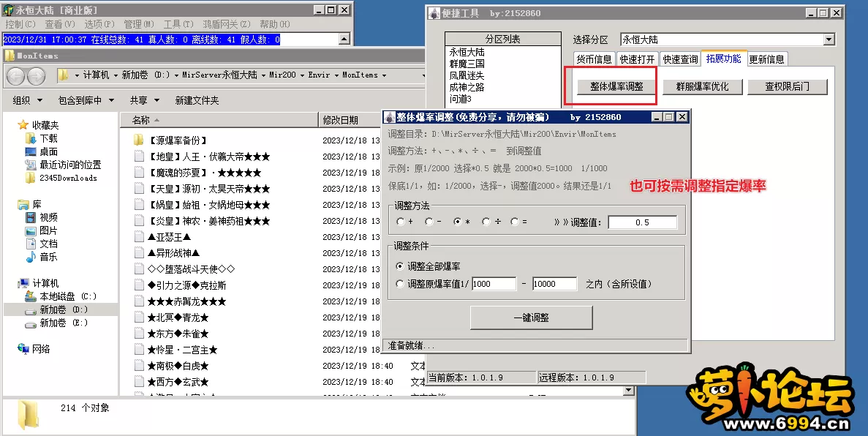
Task: Open 图片 library icon
Action: pyautogui.click(x=31, y=230)
